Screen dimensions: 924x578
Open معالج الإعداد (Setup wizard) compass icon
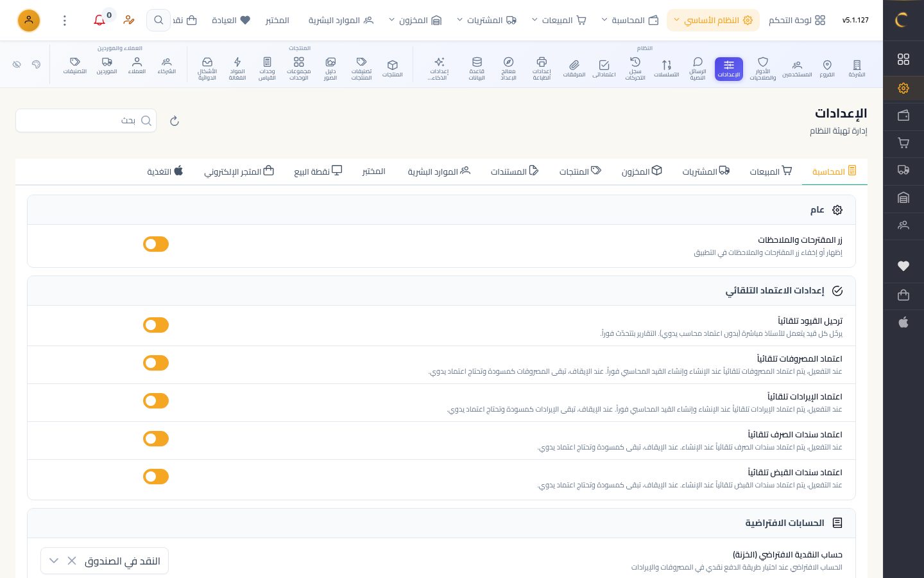508,69
